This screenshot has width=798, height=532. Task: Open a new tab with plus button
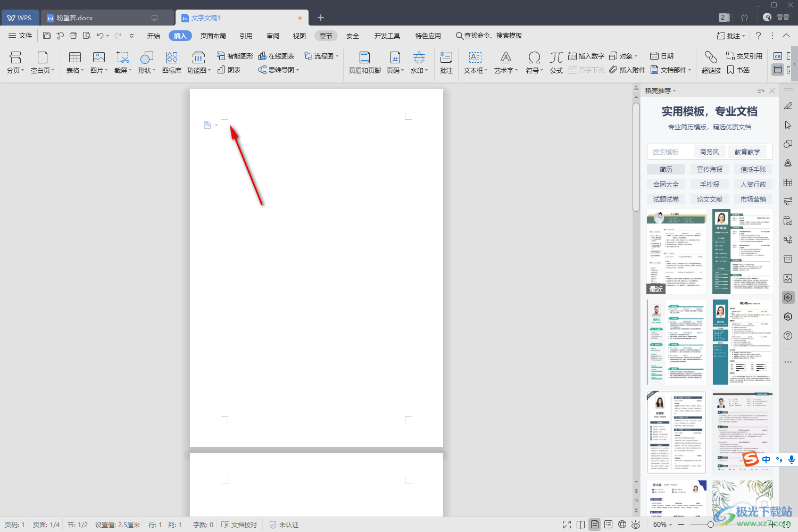coord(320,18)
